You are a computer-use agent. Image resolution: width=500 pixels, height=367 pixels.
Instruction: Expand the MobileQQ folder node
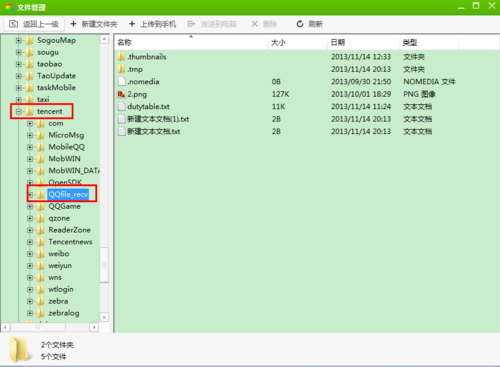[30, 147]
